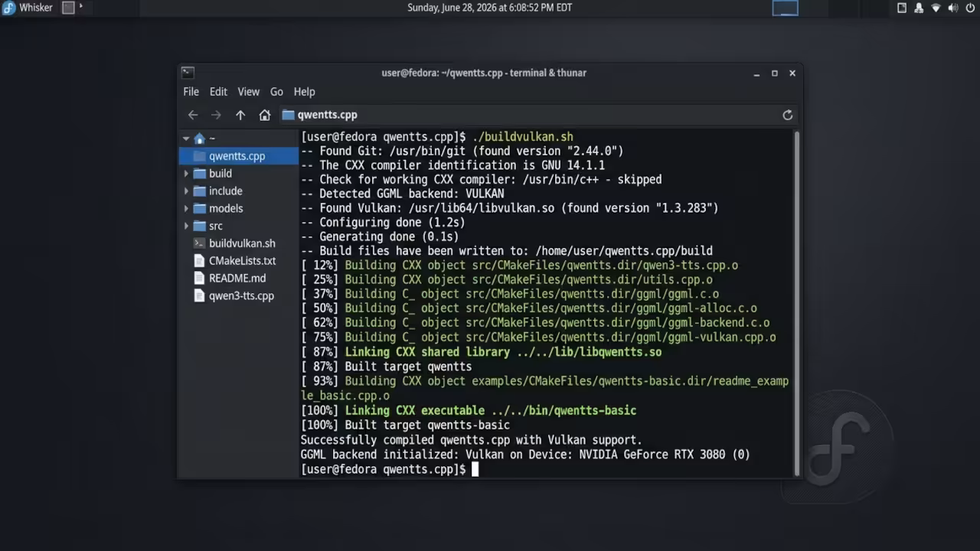Go back to previous folder
980x551 pixels.
[193, 115]
